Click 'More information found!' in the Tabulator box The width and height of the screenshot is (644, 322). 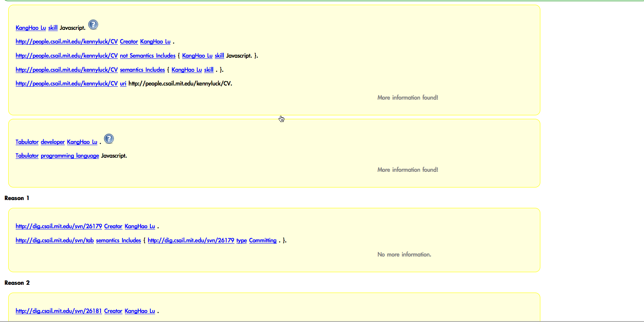pyautogui.click(x=408, y=170)
